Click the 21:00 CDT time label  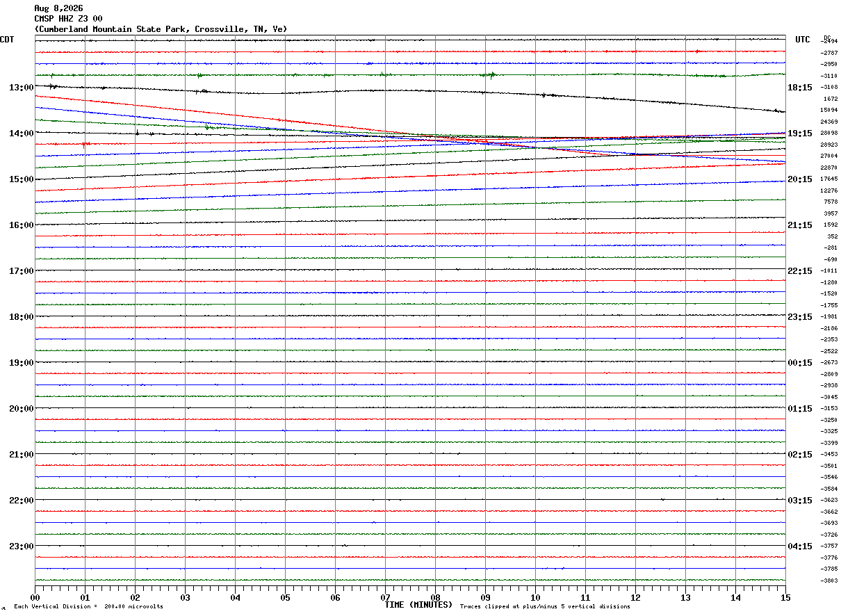tap(22, 454)
